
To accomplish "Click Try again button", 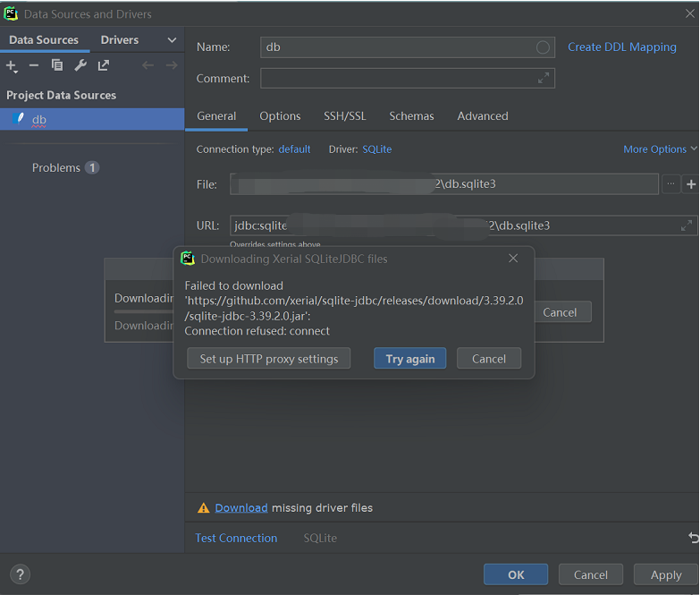I will tap(409, 359).
